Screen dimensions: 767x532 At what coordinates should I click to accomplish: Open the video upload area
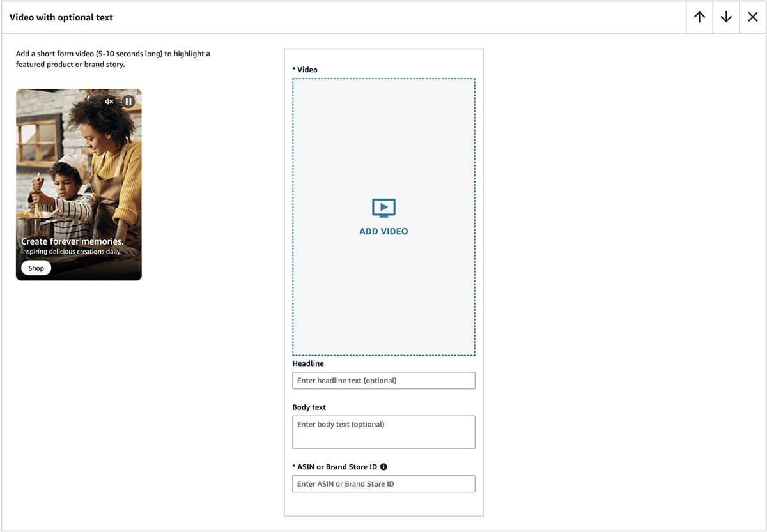[383, 216]
